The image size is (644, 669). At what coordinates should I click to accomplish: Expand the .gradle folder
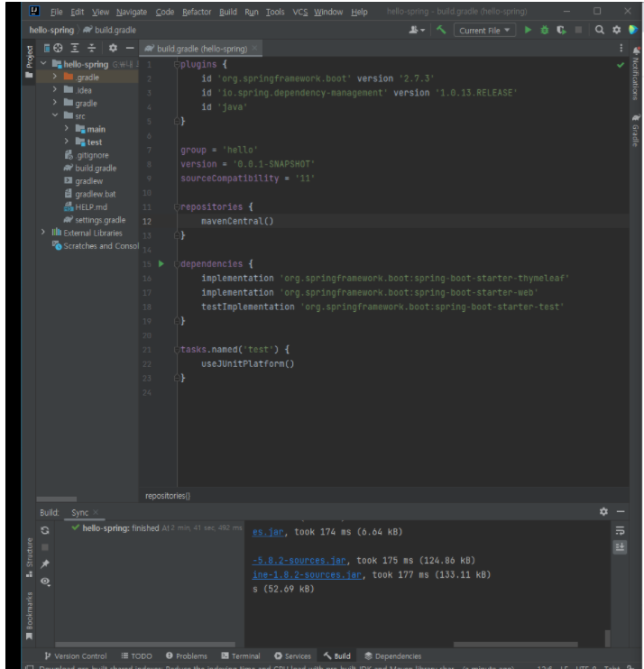55,77
